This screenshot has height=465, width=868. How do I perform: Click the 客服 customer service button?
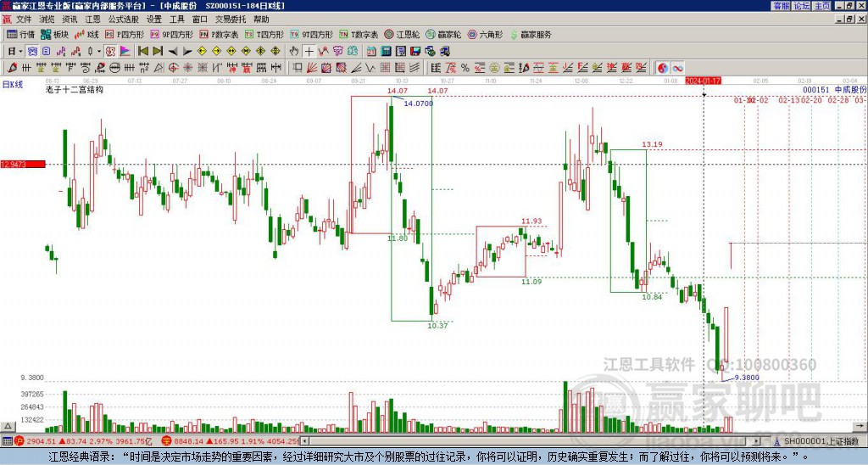781,6
